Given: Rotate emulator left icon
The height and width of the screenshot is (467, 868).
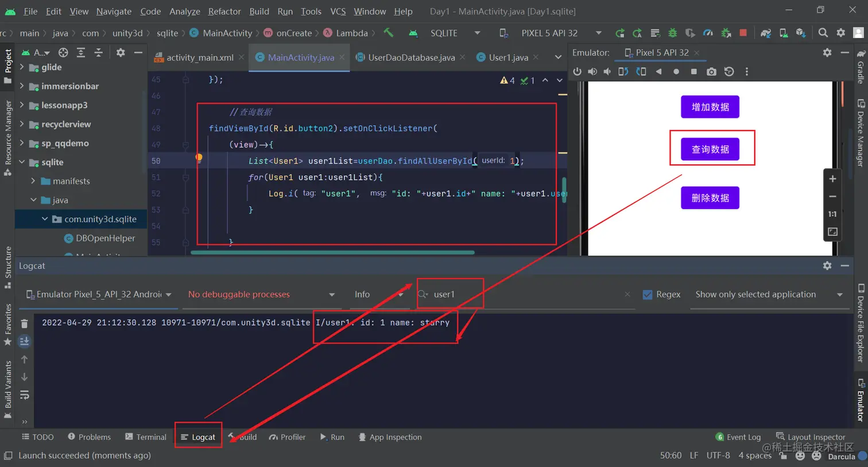Looking at the screenshot, I should coord(623,71).
